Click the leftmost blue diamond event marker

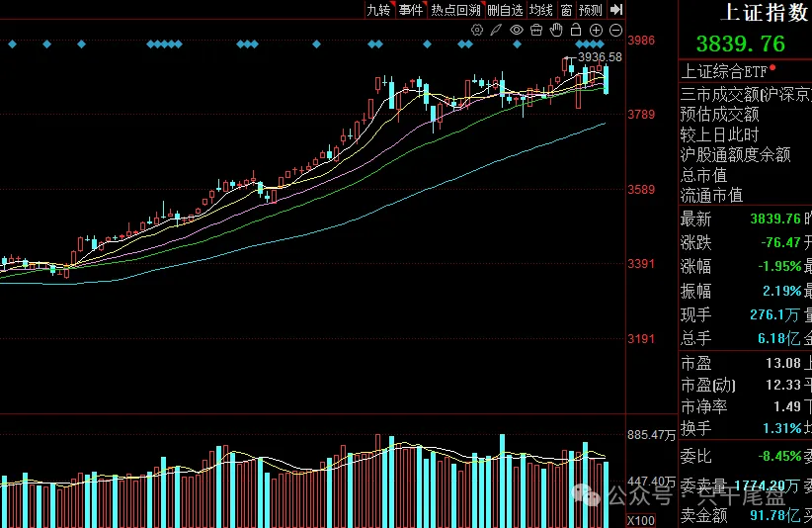click(x=12, y=44)
